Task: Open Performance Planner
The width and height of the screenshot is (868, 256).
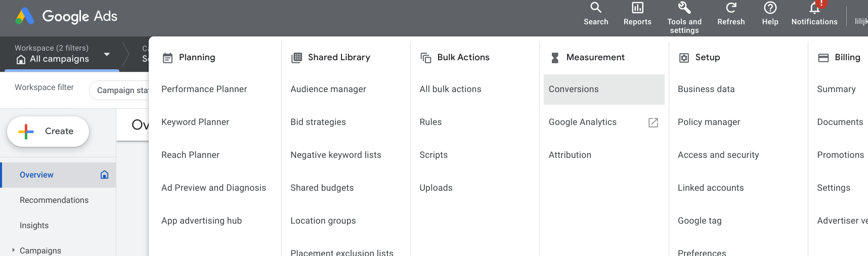Action: [x=204, y=89]
